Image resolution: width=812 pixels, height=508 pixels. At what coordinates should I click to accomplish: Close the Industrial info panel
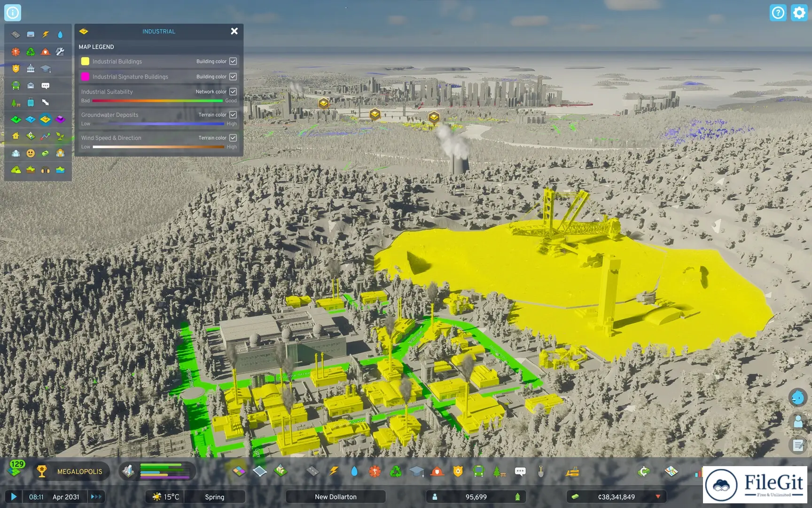coord(234,31)
